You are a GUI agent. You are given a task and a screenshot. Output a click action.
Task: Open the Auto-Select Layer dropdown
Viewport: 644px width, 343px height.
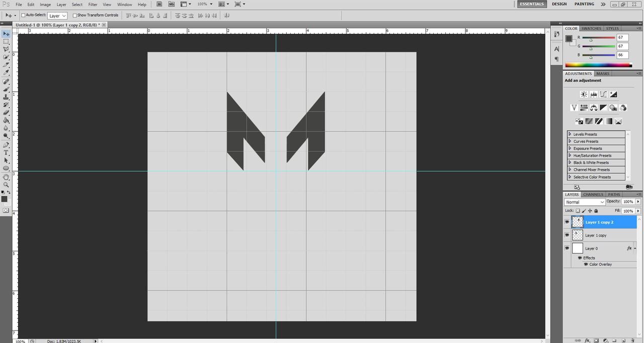(57, 16)
